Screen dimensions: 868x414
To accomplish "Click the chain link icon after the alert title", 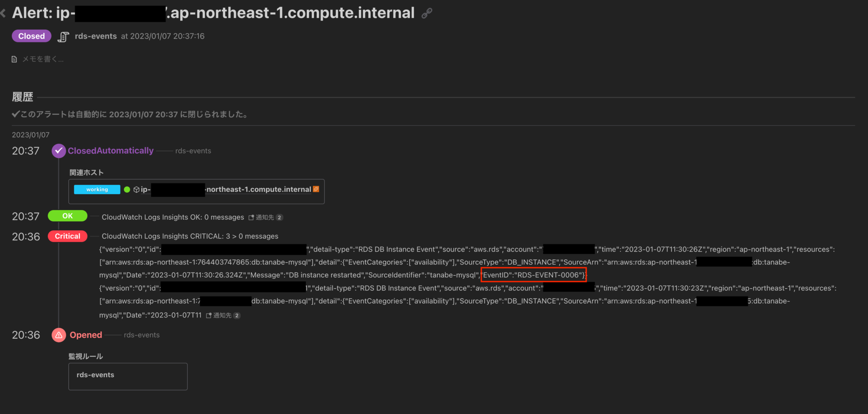I will 427,14.
